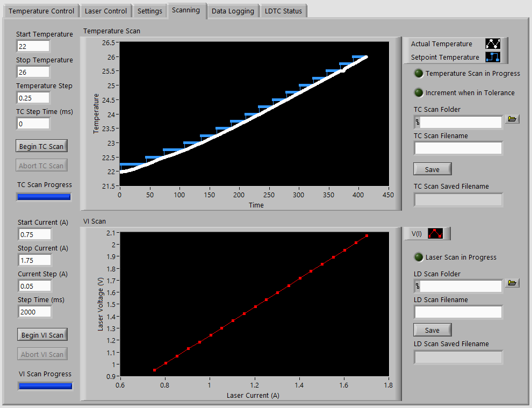
Task: Click the TC Scan Progress bar
Action: point(44,197)
